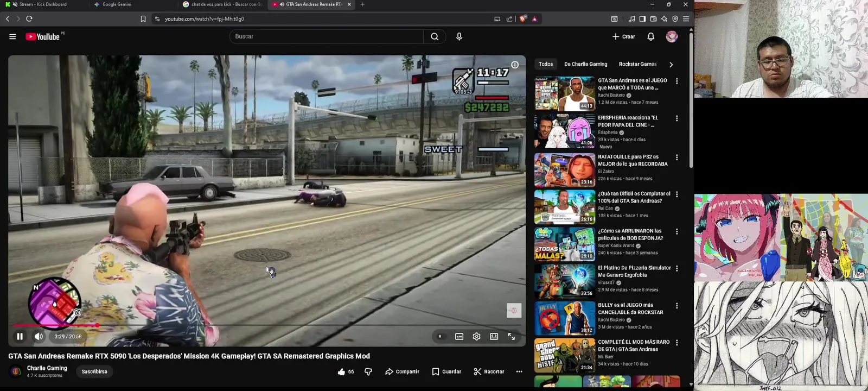Select the Rockstar Games chip

(637, 64)
